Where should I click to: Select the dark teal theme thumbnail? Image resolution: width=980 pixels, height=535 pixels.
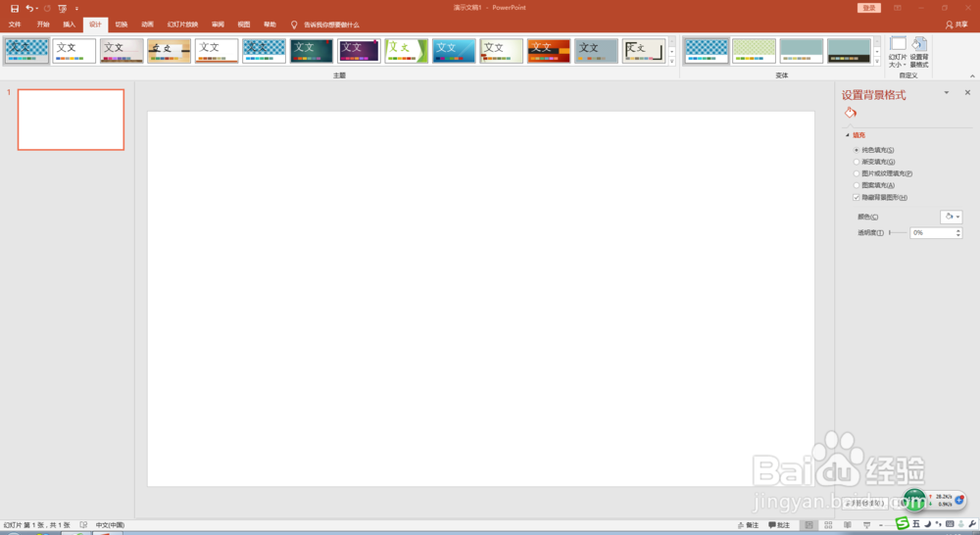pyautogui.click(x=312, y=51)
